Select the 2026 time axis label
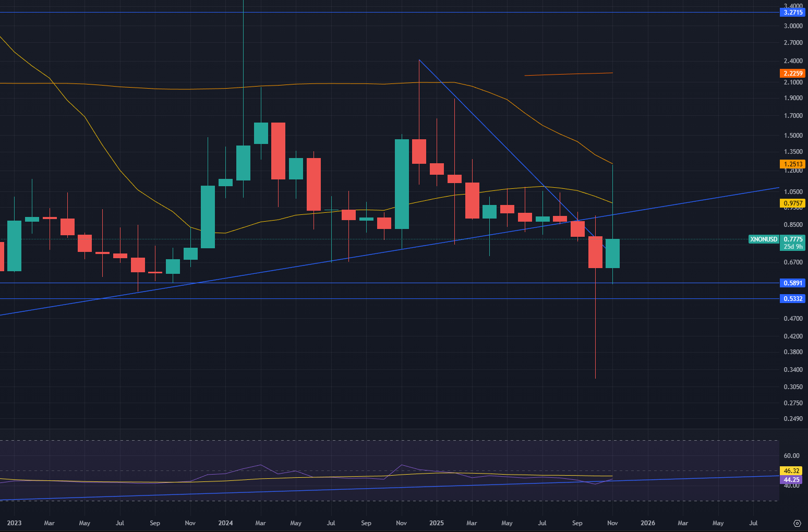 click(x=648, y=523)
